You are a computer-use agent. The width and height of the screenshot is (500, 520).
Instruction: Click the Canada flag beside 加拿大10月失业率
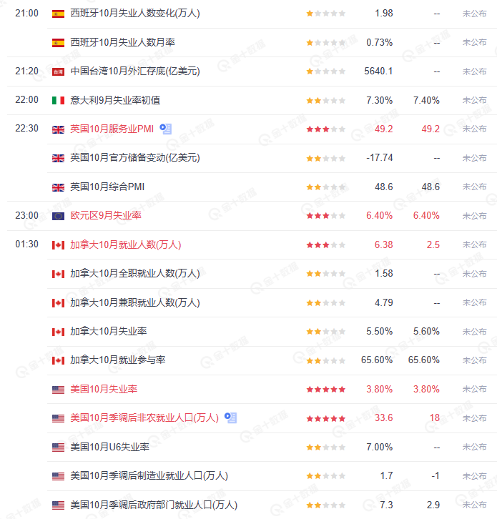[x=58, y=332]
